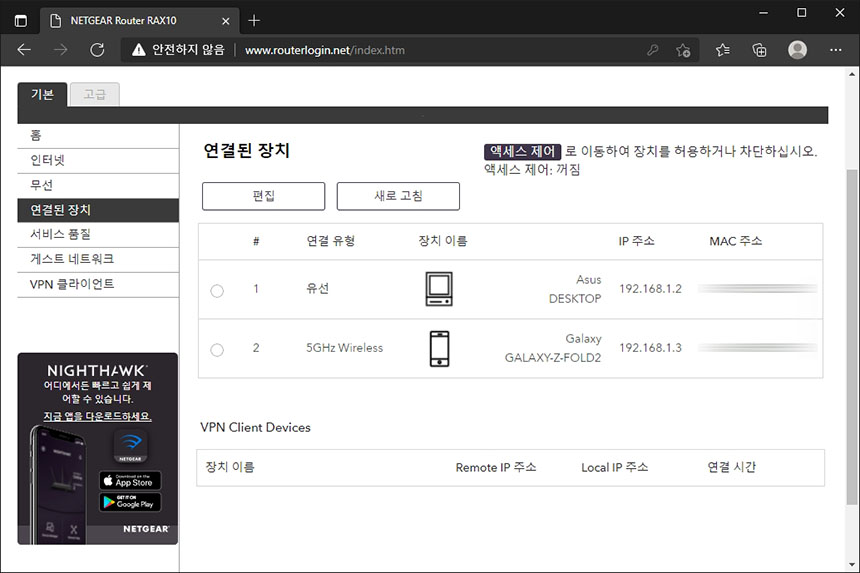Click the Nighthawk app icon

[130, 446]
